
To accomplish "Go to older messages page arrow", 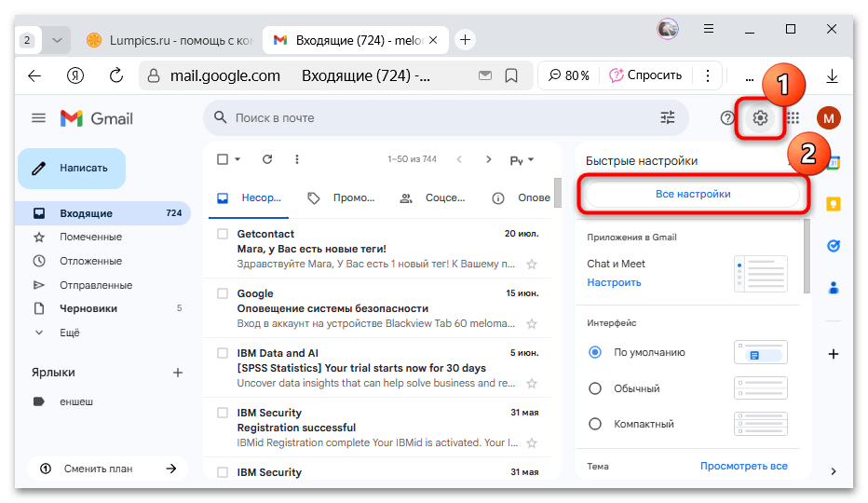I will 488,159.
